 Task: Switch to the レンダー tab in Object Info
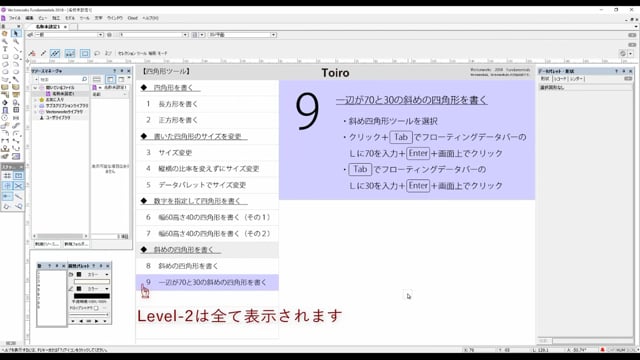click(x=576, y=79)
